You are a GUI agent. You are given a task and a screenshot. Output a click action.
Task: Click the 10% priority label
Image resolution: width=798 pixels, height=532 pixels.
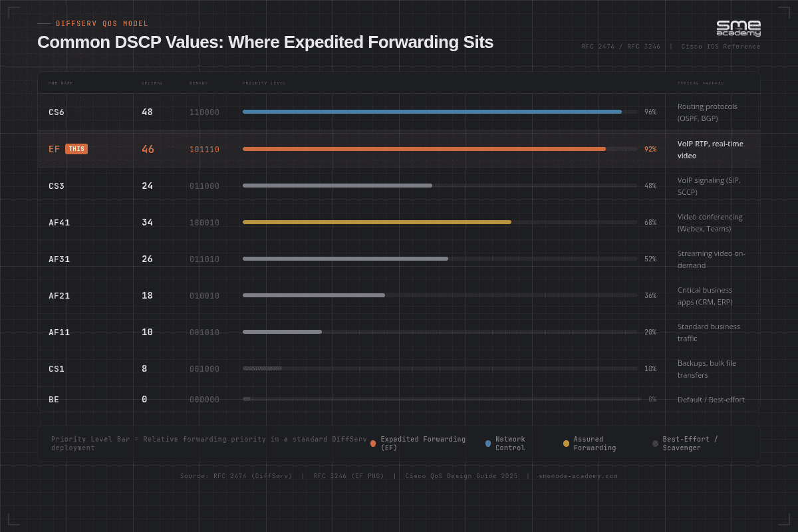click(650, 368)
